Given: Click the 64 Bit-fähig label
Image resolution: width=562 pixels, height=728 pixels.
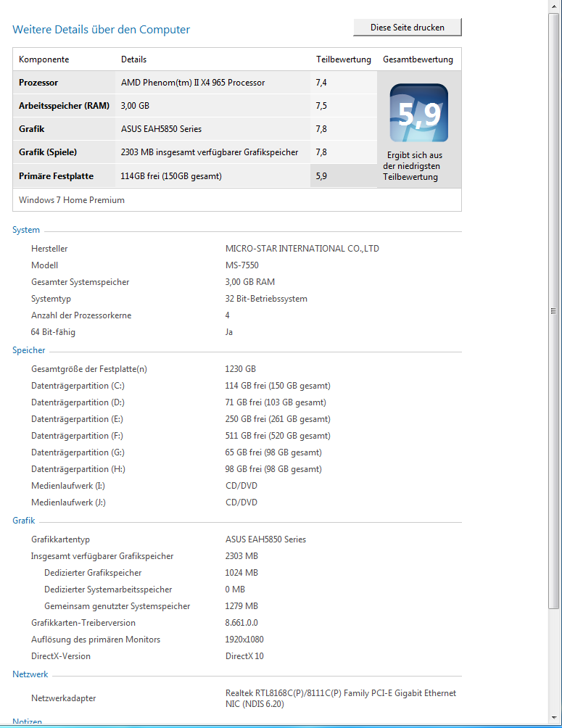Looking at the screenshot, I should (x=53, y=332).
